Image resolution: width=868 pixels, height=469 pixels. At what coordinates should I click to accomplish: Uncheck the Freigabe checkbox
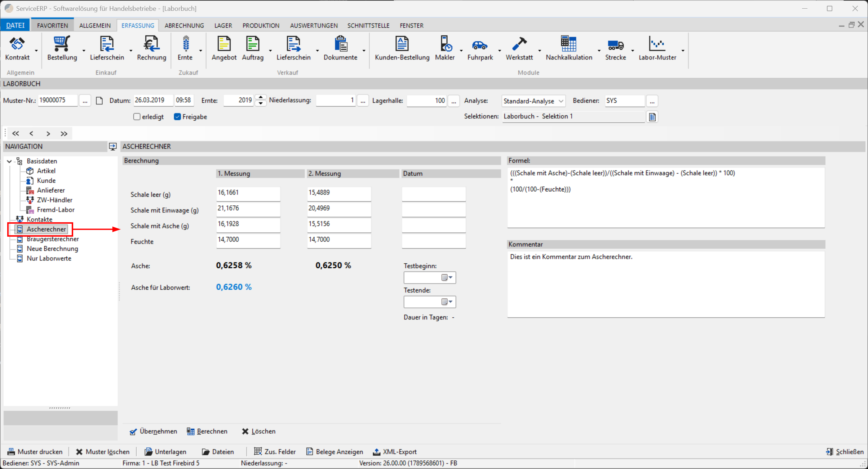coord(177,117)
